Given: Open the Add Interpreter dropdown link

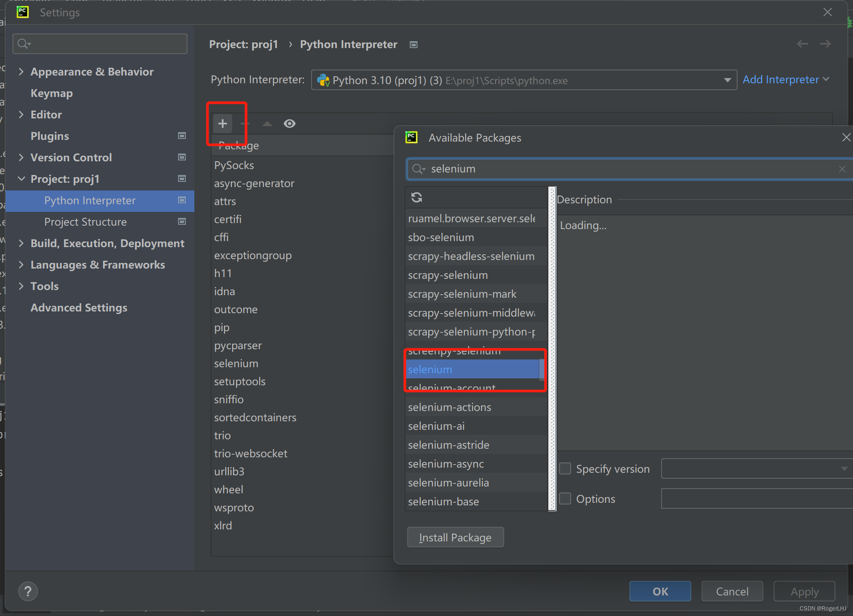Looking at the screenshot, I should pos(786,80).
